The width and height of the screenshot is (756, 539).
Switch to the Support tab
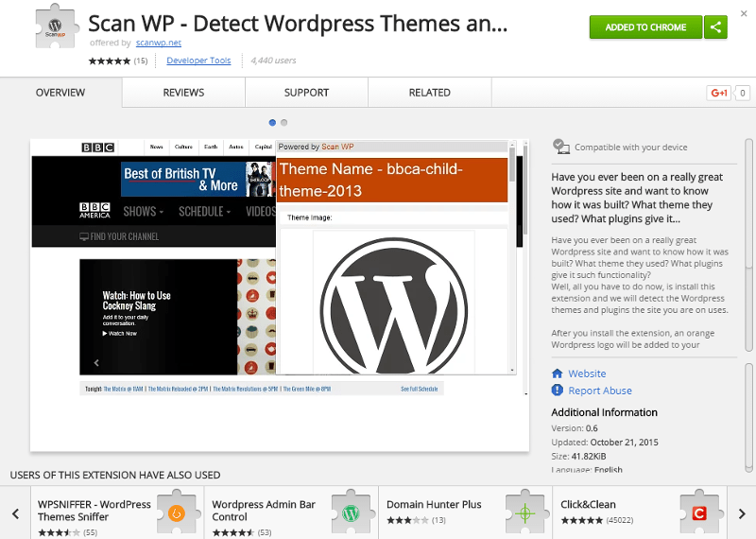click(306, 92)
